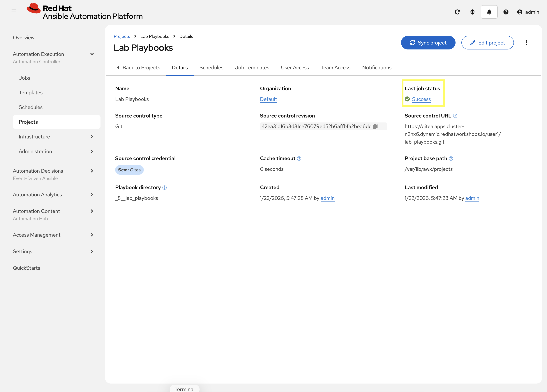Image resolution: width=547 pixels, height=392 pixels.
Task: Expand the Access Management section
Action: point(92,235)
